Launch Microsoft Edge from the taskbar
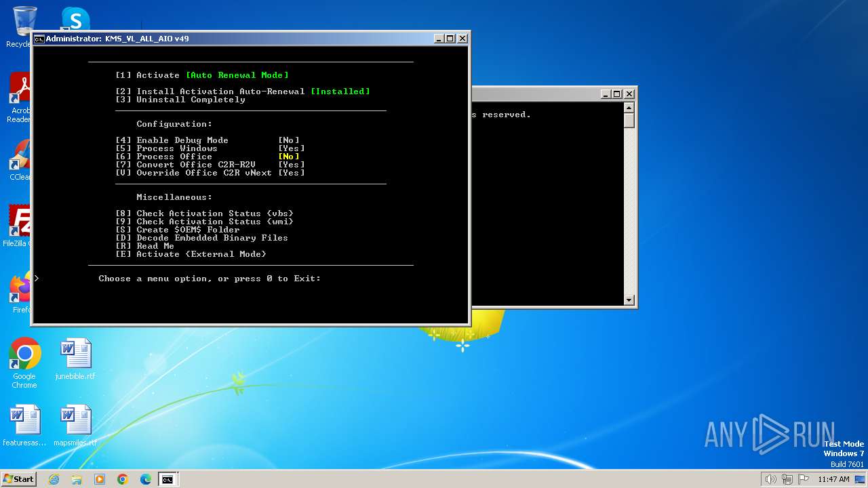Viewport: 868px width, 488px height. (x=146, y=479)
